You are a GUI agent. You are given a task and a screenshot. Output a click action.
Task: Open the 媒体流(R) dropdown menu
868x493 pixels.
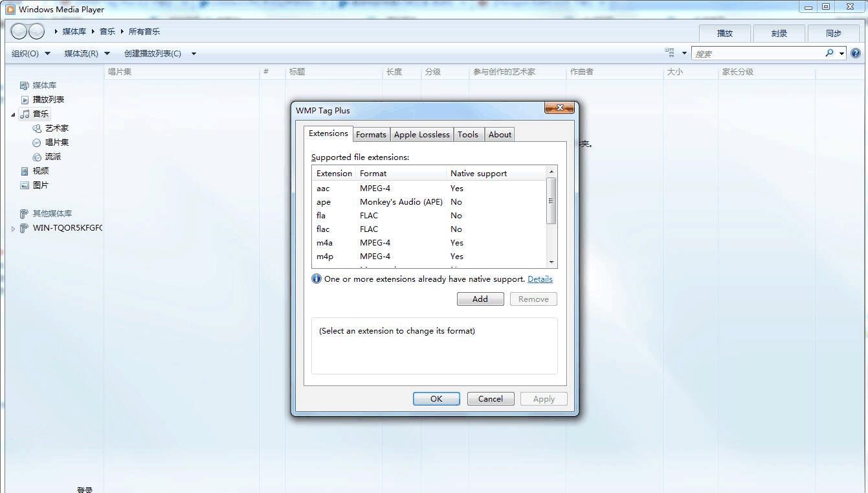87,54
